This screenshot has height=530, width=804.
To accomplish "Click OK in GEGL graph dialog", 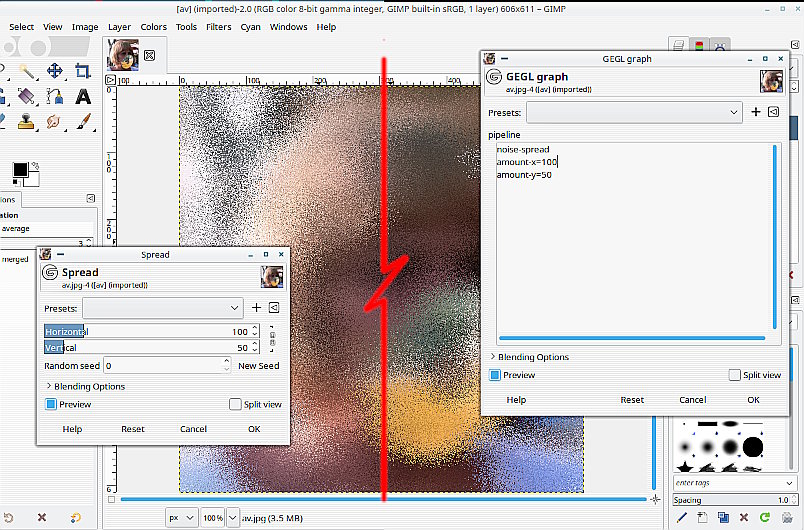I will [x=753, y=400].
